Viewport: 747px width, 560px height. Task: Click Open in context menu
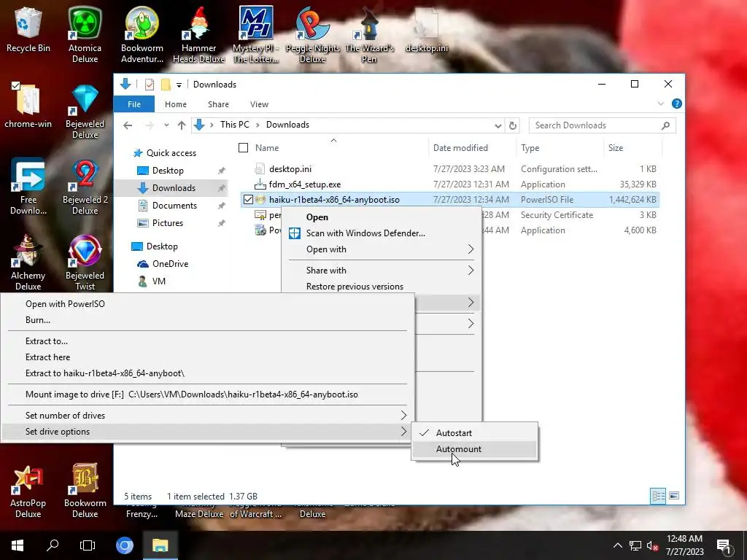382,217
